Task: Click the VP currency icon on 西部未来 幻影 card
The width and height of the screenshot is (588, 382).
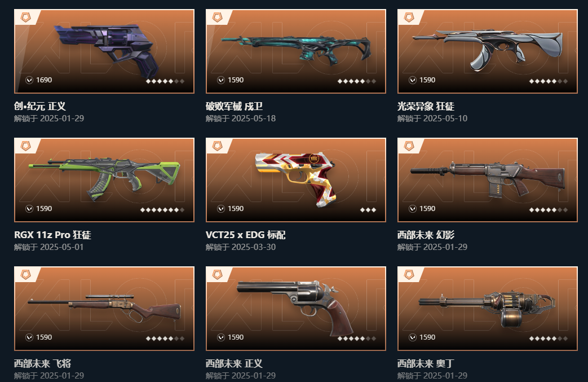Action: click(x=413, y=209)
